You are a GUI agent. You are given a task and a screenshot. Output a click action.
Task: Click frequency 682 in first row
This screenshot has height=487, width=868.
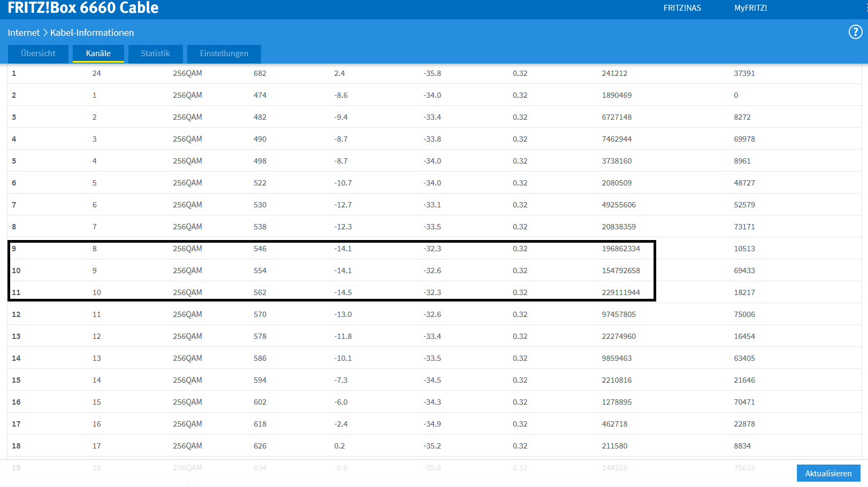tap(260, 73)
